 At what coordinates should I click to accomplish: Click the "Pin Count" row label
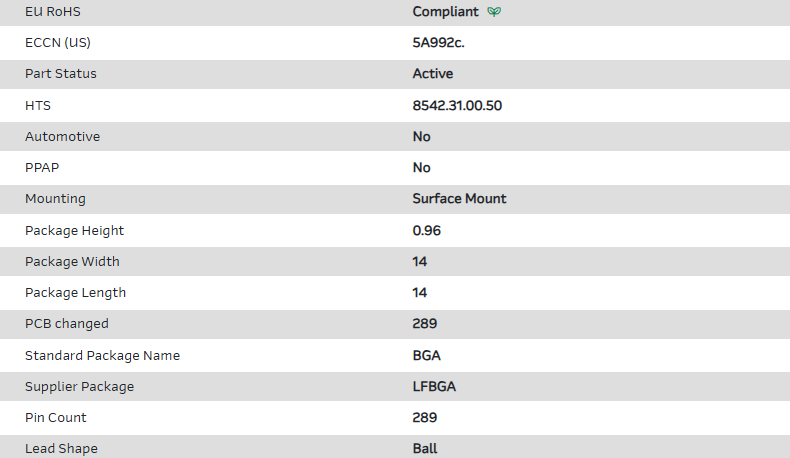pyautogui.click(x=56, y=417)
